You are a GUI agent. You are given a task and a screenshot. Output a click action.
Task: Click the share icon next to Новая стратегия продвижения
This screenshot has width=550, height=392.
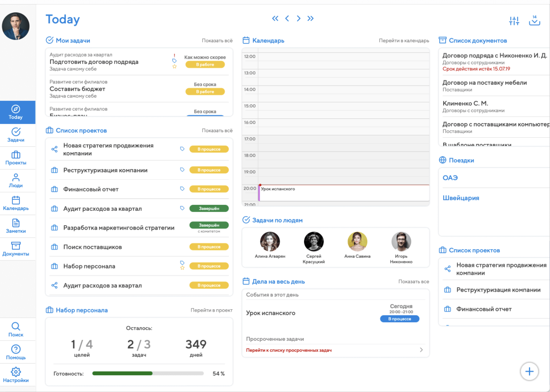(54, 149)
